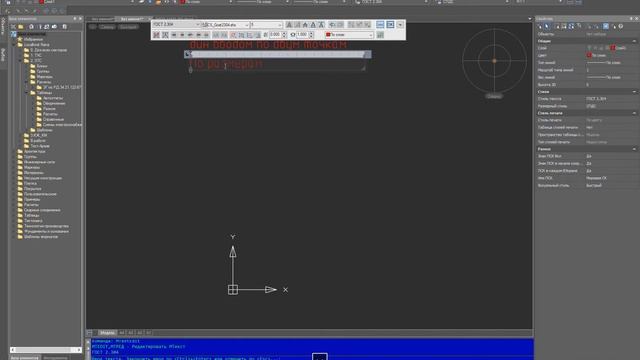640x360 pixels.
Task: Select the Несущие конструкции folder
Action: point(40,178)
